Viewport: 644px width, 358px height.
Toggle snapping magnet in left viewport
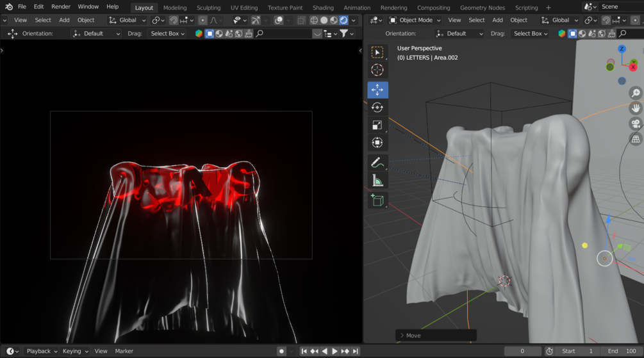coord(174,20)
